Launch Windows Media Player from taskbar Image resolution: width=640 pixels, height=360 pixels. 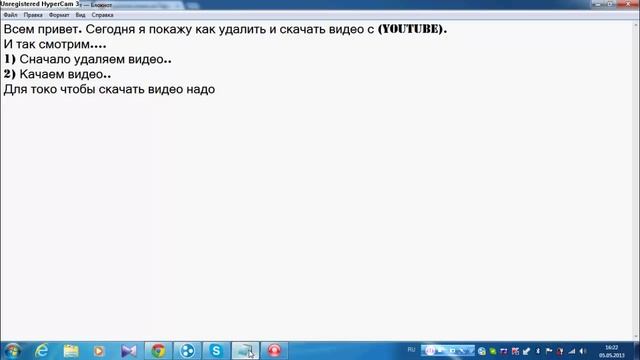tap(99, 351)
